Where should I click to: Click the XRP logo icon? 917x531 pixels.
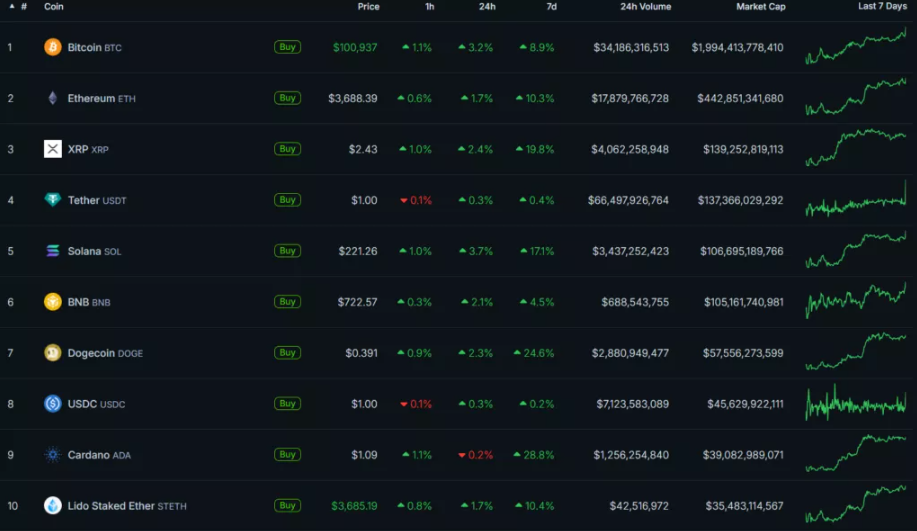[x=53, y=149]
